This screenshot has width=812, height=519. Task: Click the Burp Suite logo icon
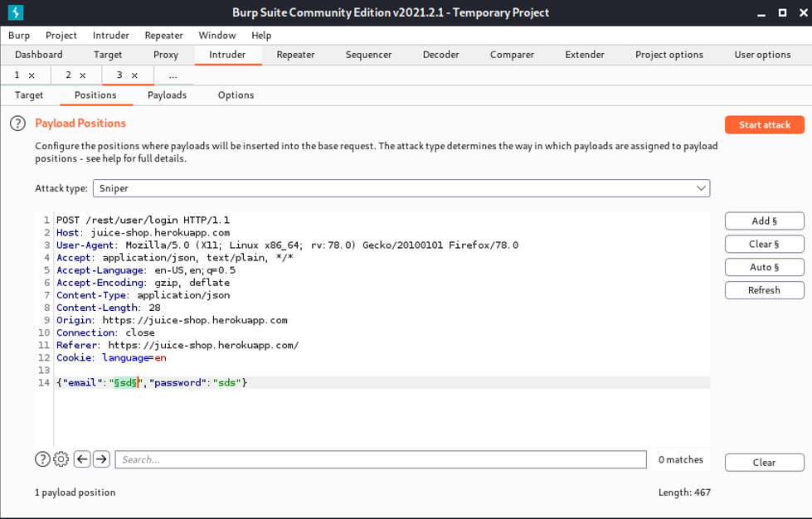point(16,12)
